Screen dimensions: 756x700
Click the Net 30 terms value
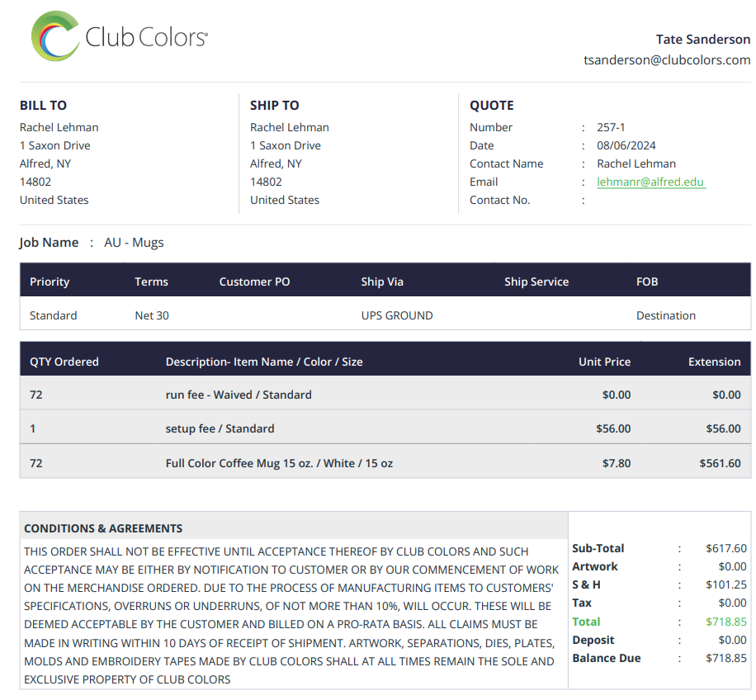152,315
